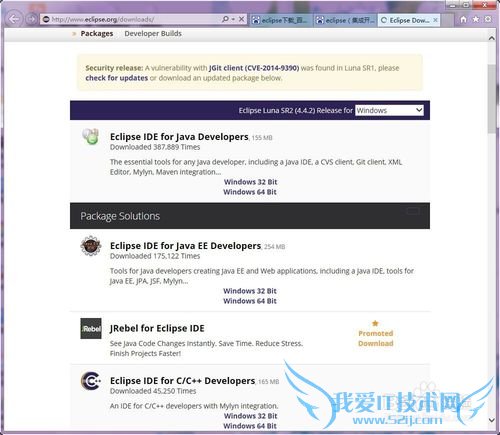Screen dimensions: 500x435
Task: Click 'Downloaded 45,250 Times' text
Action: [x=153, y=391]
